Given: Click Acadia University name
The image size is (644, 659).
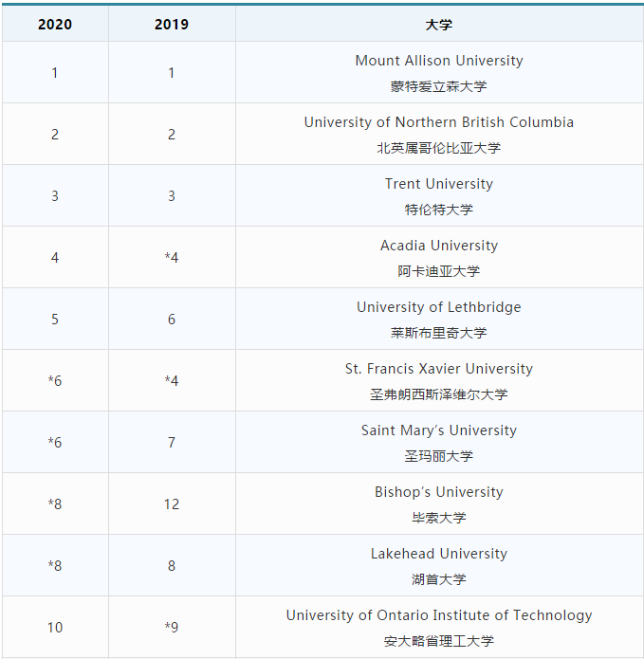Looking at the screenshot, I should tap(439, 246).
